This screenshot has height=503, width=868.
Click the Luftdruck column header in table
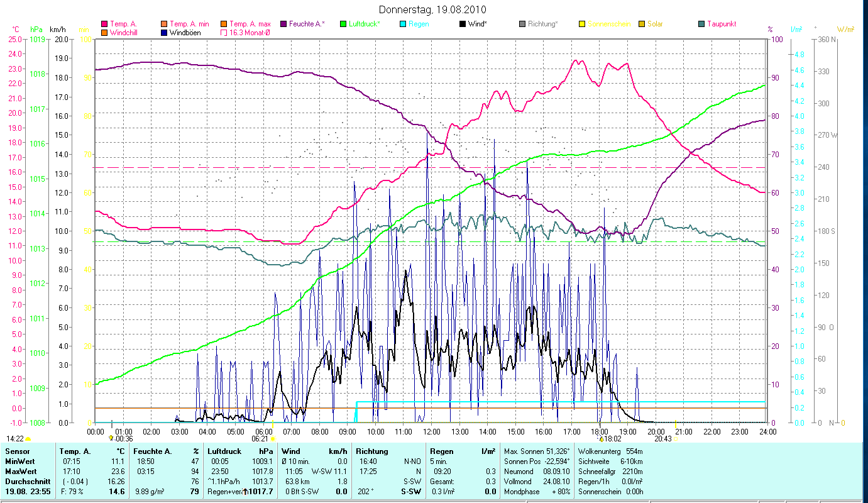coord(223,451)
